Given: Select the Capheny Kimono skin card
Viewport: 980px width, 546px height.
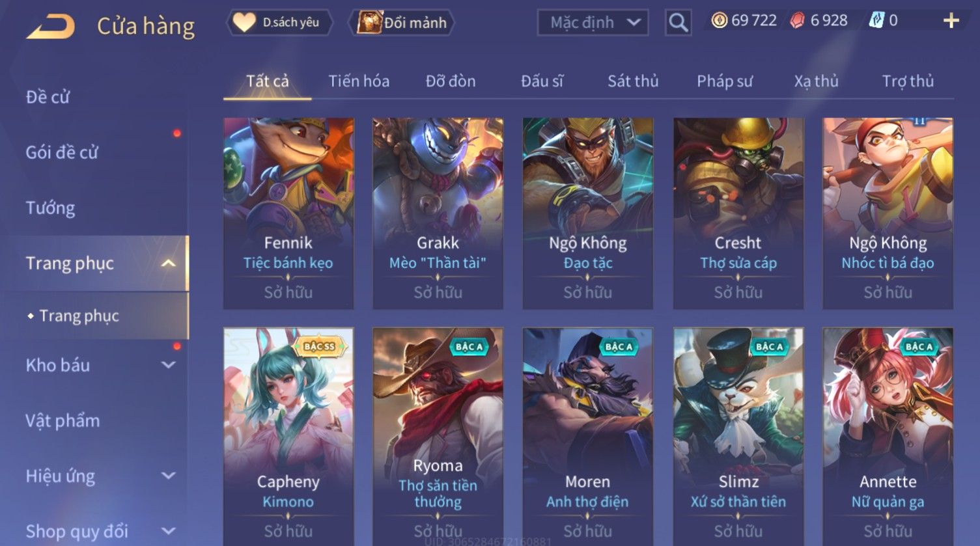Looking at the screenshot, I should click(288, 436).
